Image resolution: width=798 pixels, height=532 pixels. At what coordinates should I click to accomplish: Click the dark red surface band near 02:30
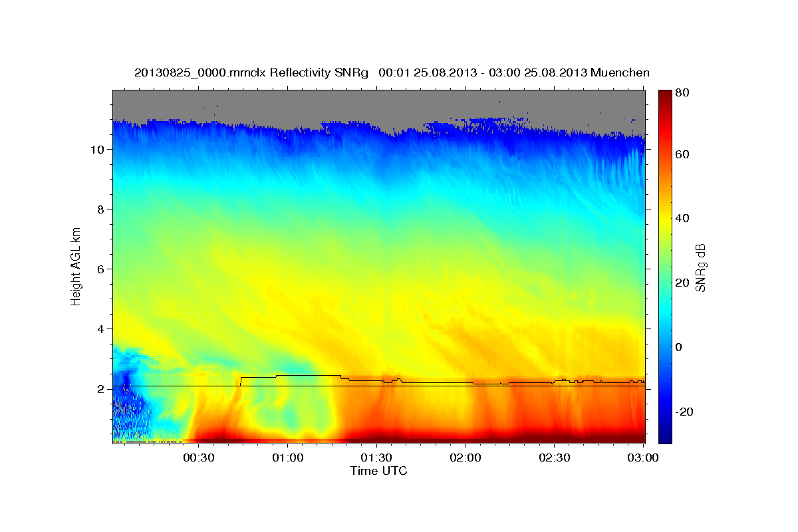[555, 438]
